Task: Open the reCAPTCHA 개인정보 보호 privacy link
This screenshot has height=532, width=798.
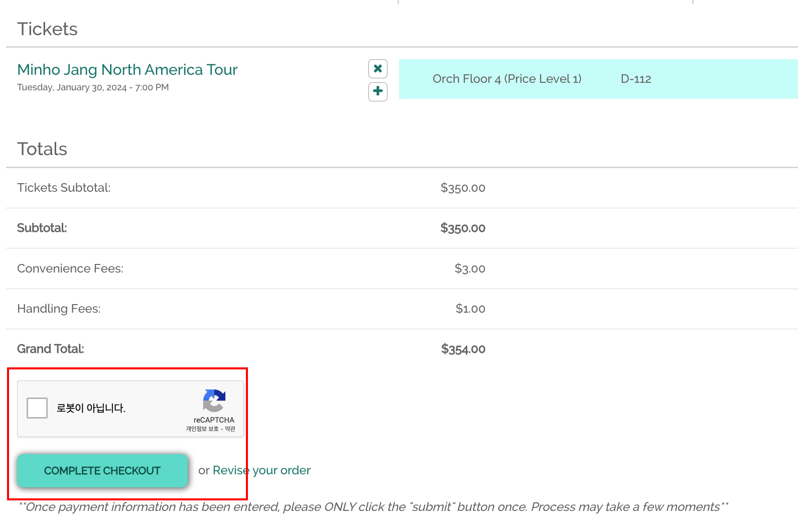Action: click(202, 429)
